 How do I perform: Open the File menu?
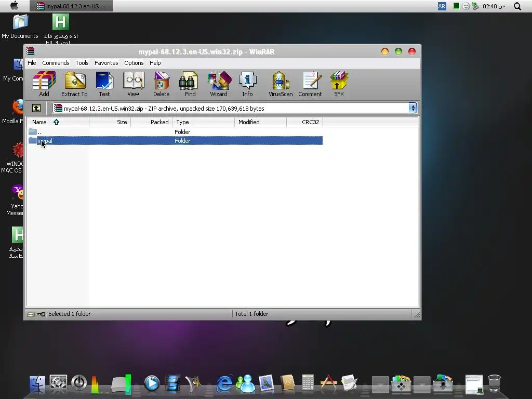pyautogui.click(x=32, y=63)
